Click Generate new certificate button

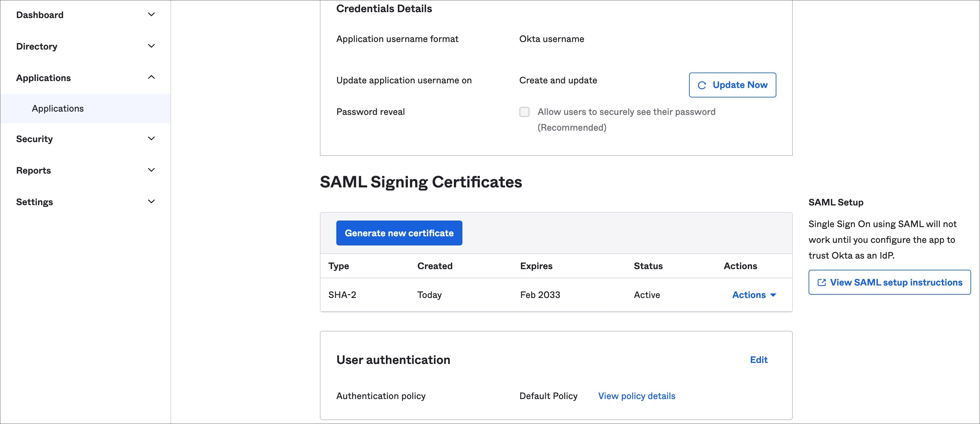tap(399, 233)
